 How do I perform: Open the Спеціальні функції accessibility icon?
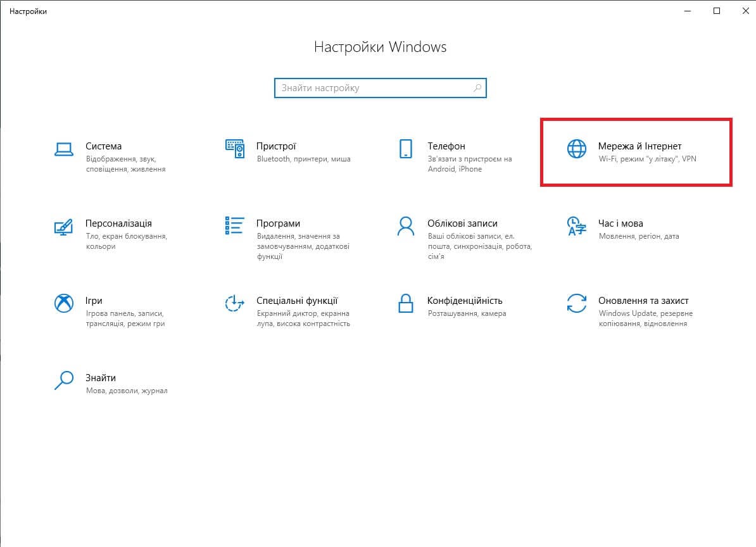[x=234, y=303]
